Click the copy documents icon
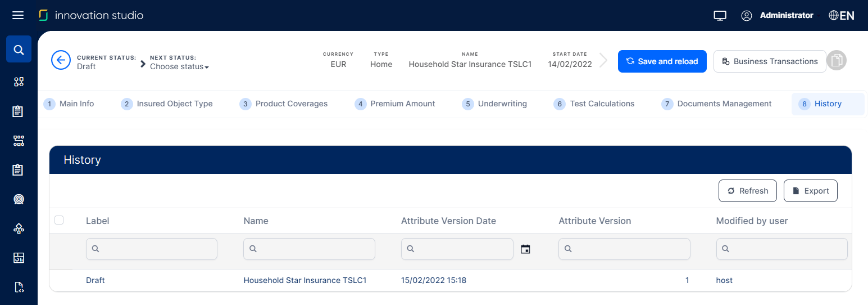Viewport: 868px width, 305px height. pos(837,61)
